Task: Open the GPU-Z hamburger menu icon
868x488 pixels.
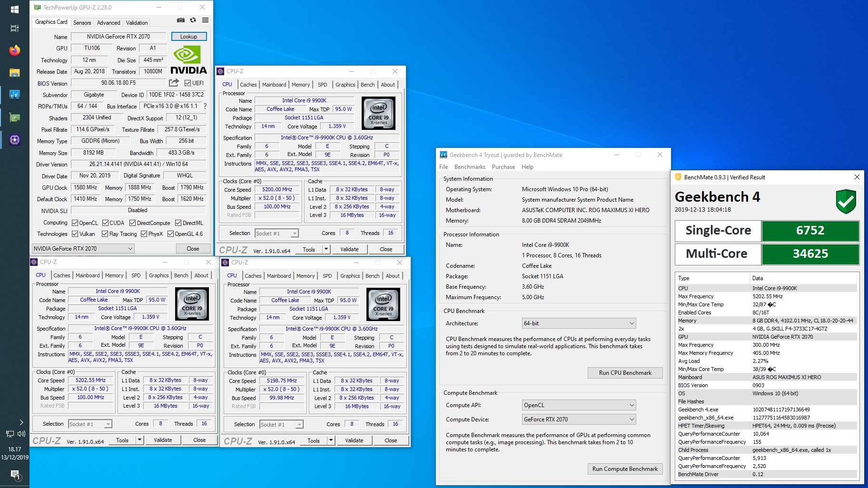Action: (x=205, y=20)
